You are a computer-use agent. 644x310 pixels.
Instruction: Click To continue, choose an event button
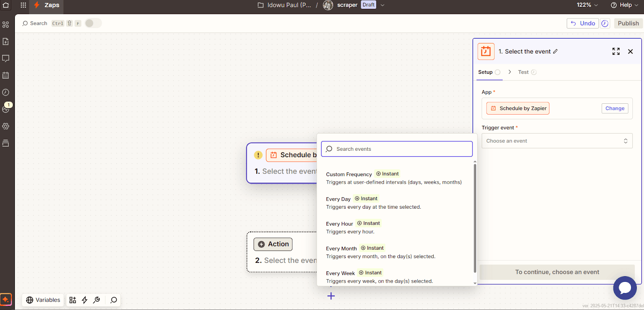point(557,272)
